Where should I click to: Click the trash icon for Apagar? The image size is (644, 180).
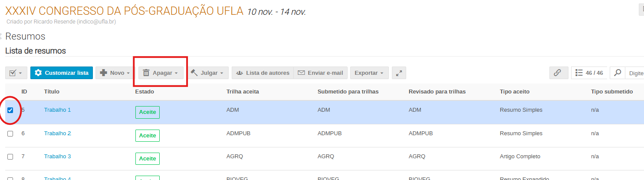146,73
